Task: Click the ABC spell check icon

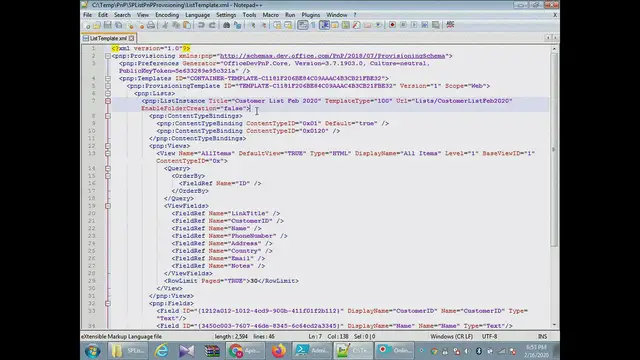Action: tap(450, 25)
